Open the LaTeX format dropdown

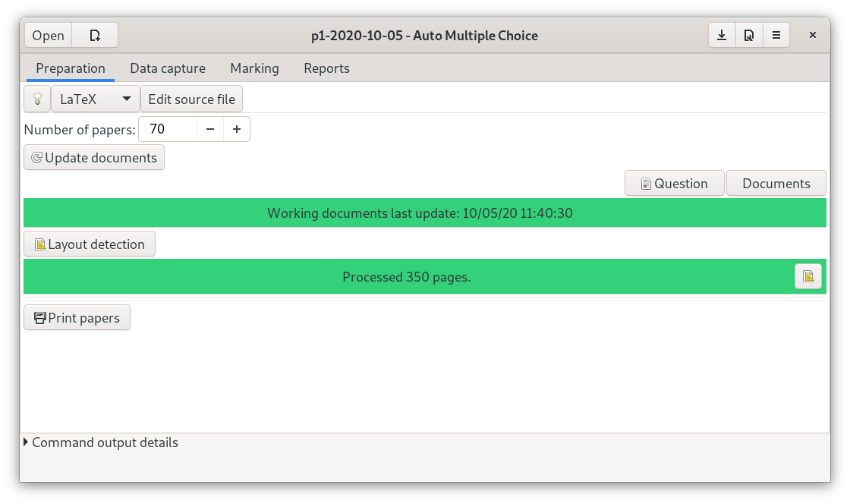[x=95, y=99]
